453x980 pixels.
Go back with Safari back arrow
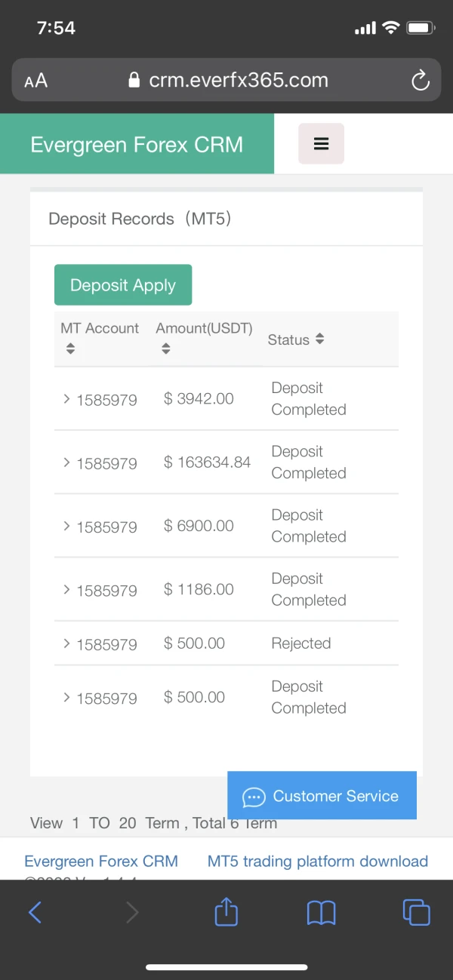[35, 913]
